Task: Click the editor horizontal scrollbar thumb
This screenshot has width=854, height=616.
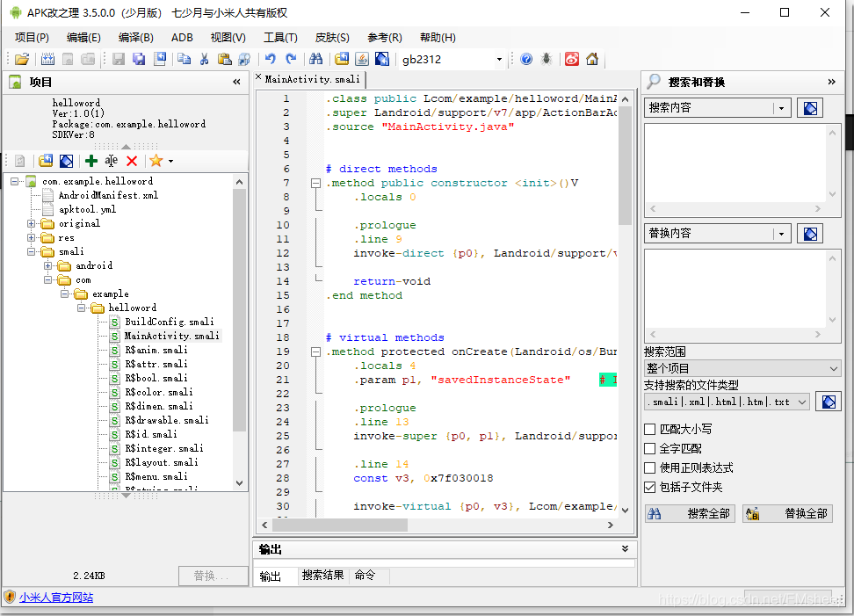Action: tap(339, 525)
